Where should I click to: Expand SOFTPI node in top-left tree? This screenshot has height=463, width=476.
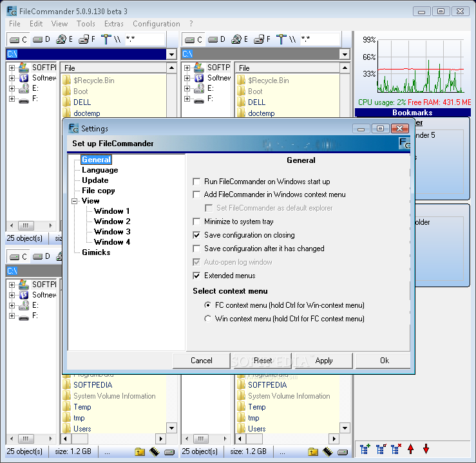click(12, 68)
